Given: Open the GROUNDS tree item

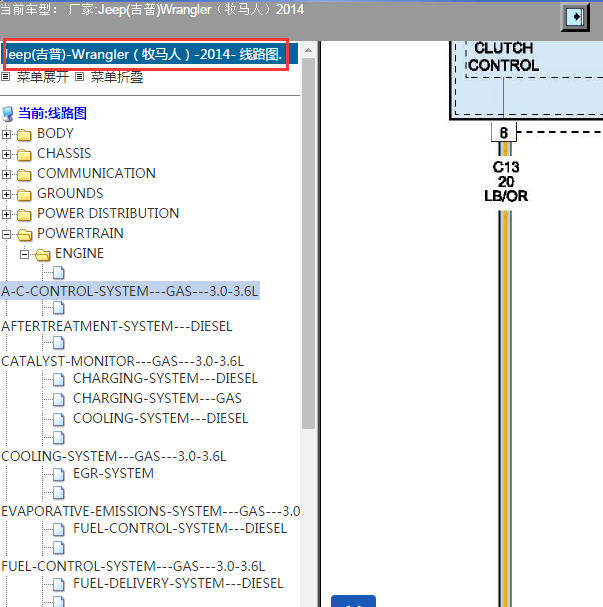Looking at the screenshot, I should [70, 193].
